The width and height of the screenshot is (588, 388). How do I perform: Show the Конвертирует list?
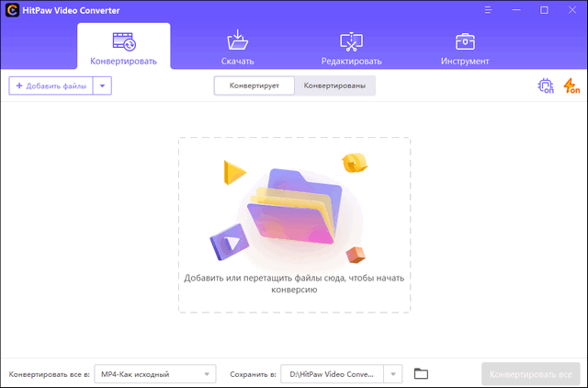point(254,86)
